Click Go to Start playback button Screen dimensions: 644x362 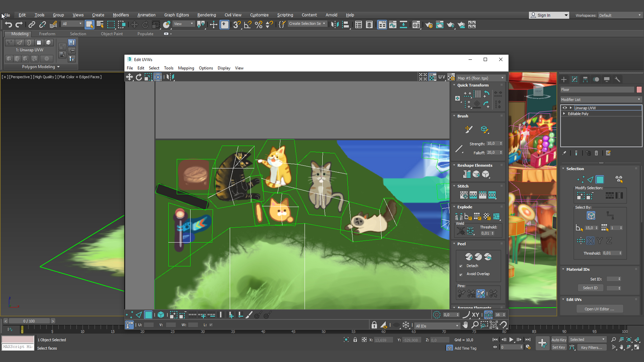(x=495, y=340)
